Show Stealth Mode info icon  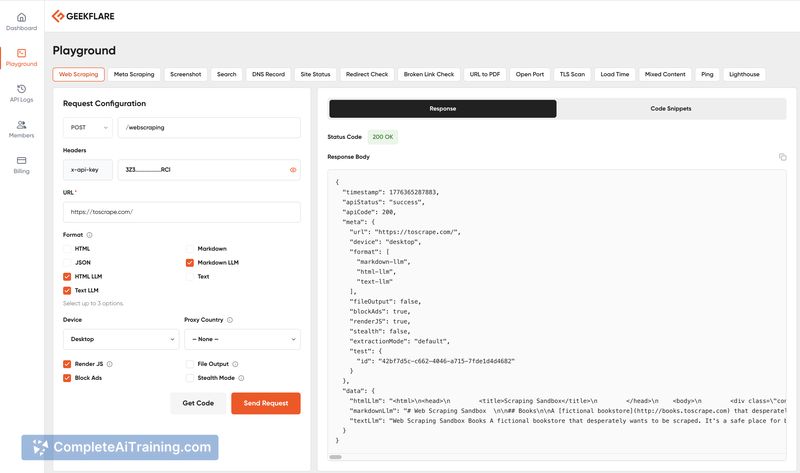click(241, 378)
